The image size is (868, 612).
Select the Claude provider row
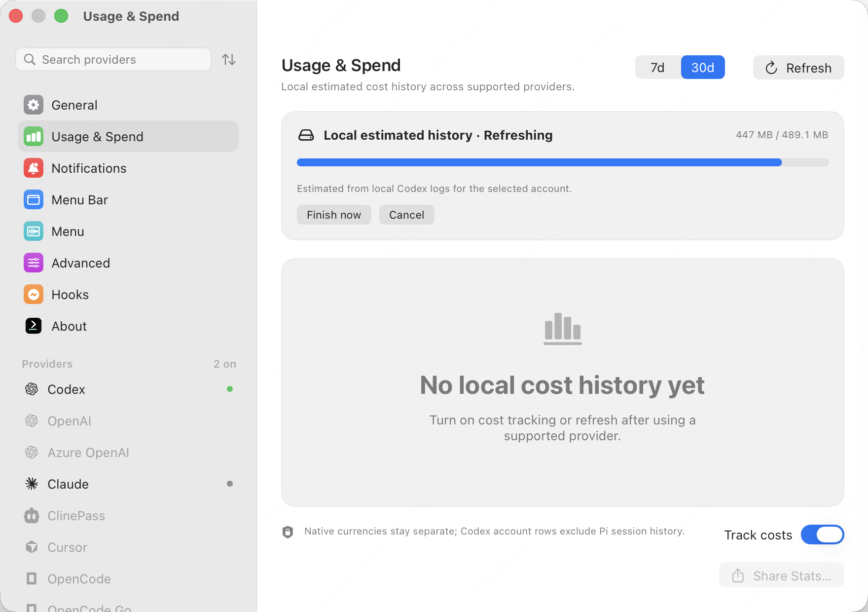pyautogui.click(x=128, y=484)
